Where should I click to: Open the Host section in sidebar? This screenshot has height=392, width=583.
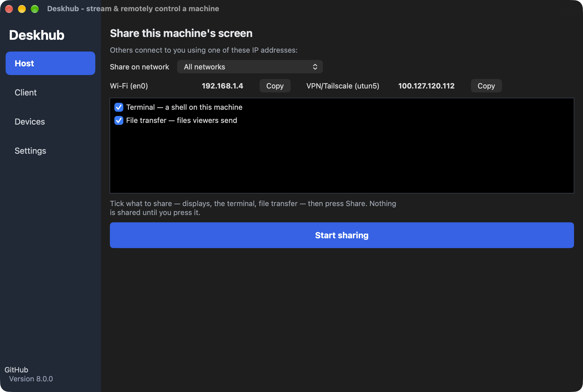(50, 63)
